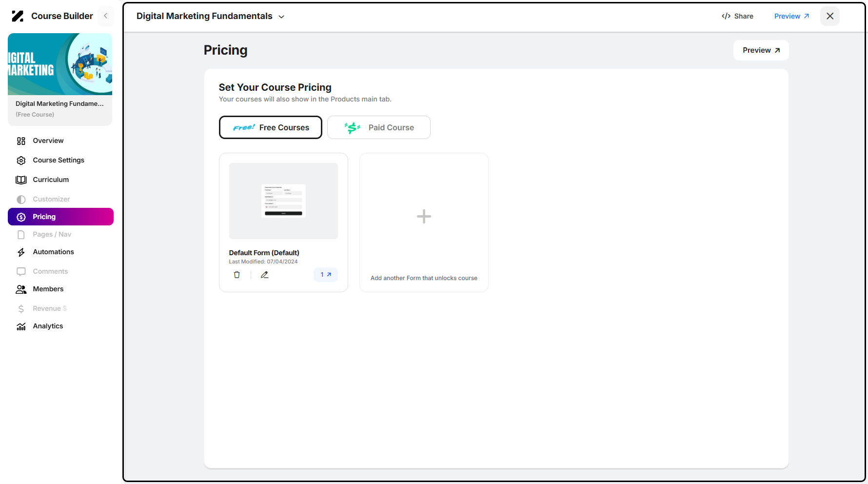
Task: Open the form link badge showing 1
Action: 326,275
